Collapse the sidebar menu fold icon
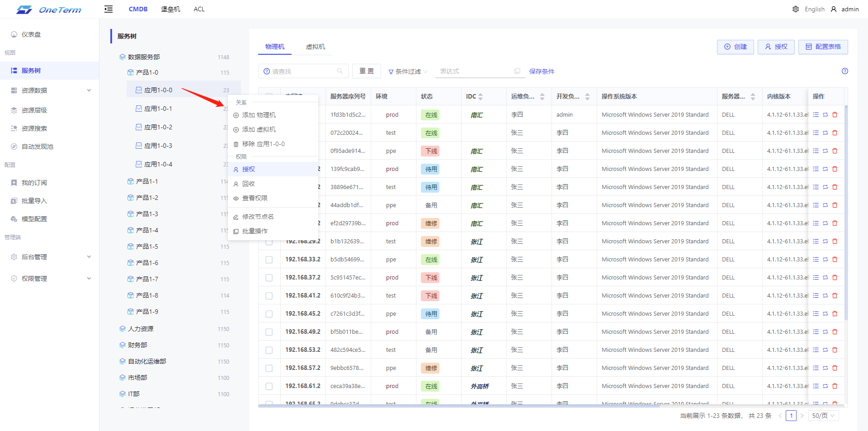 (108, 9)
